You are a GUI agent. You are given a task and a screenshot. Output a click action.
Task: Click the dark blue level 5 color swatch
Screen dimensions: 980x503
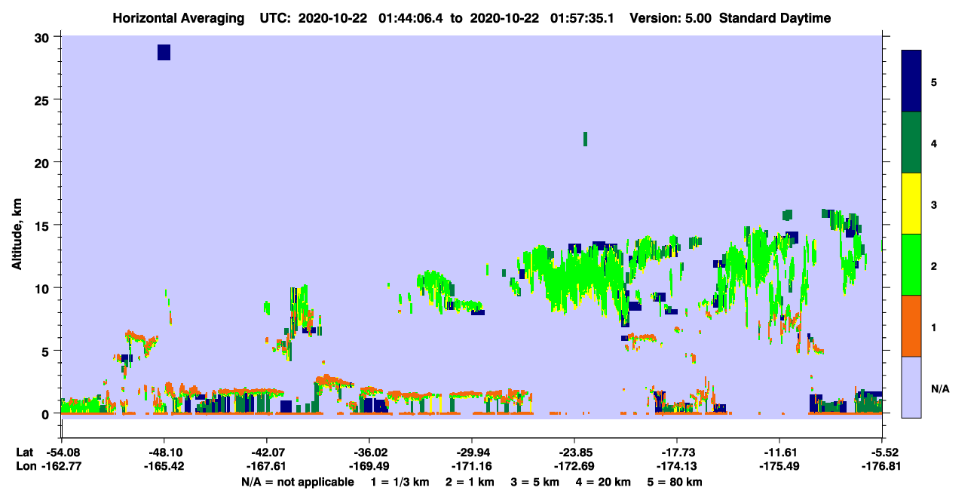(x=911, y=81)
